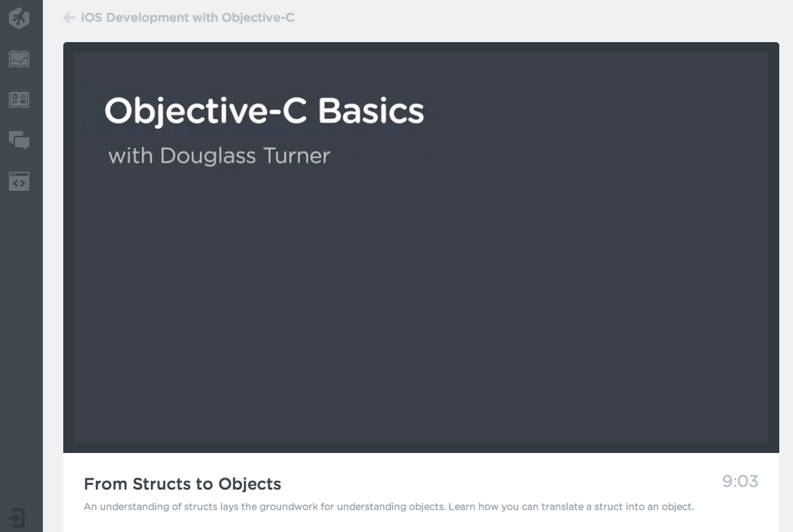The image size is (793, 532).
Task: Click the back arrow beside iOS Development
Action: (70, 18)
